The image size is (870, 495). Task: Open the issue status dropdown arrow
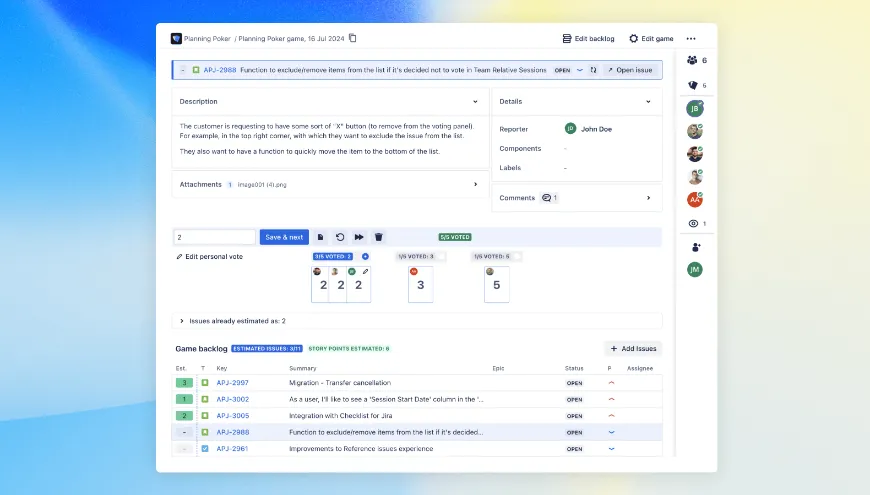point(580,70)
